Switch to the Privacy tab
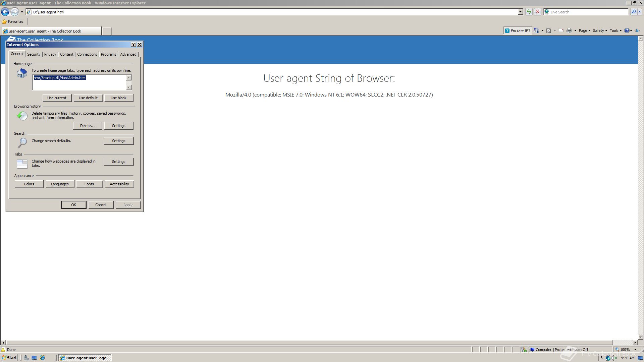 click(x=50, y=54)
